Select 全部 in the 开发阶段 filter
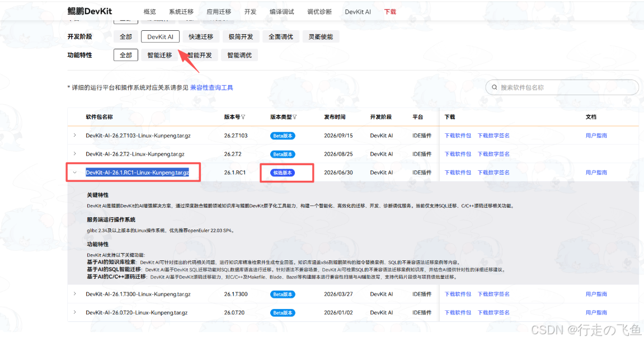644x341 pixels. pos(126,36)
